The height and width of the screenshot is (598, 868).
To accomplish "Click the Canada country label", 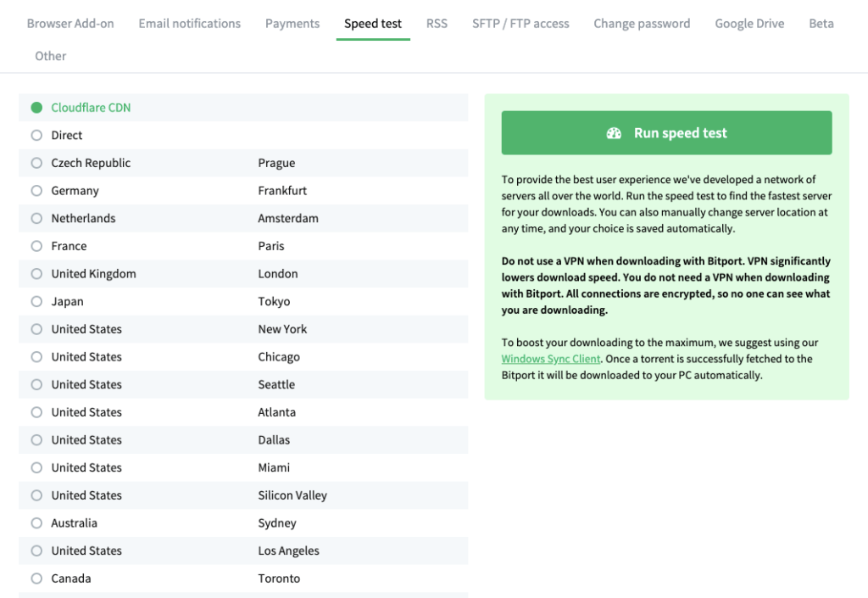I will pos(71,578).
